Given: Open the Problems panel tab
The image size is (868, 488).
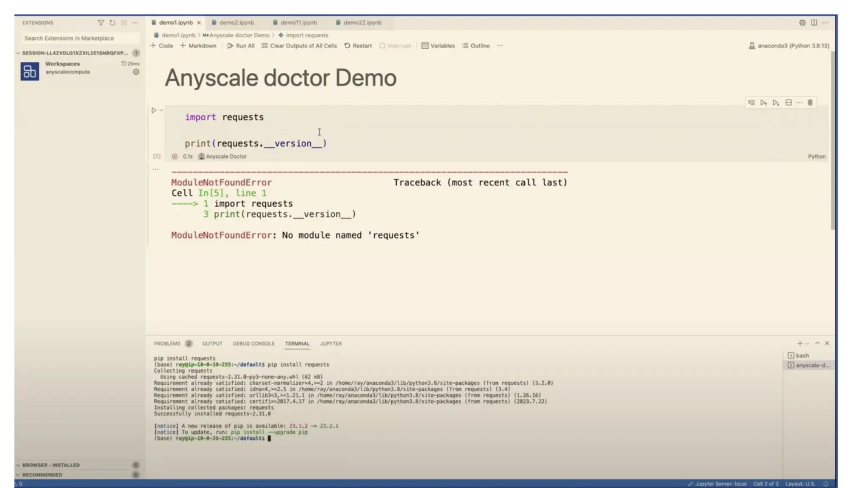Looking at the screenshot, I should (x=167, y=344).
